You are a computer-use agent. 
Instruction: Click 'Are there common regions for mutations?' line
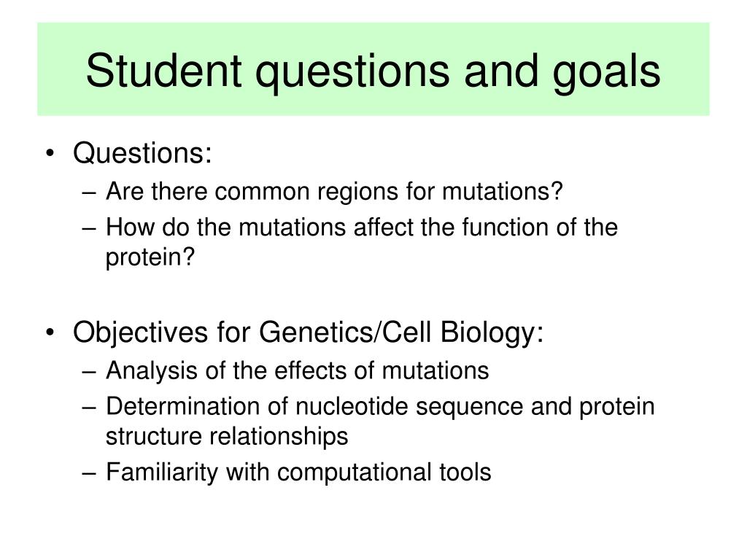(334, 192)
